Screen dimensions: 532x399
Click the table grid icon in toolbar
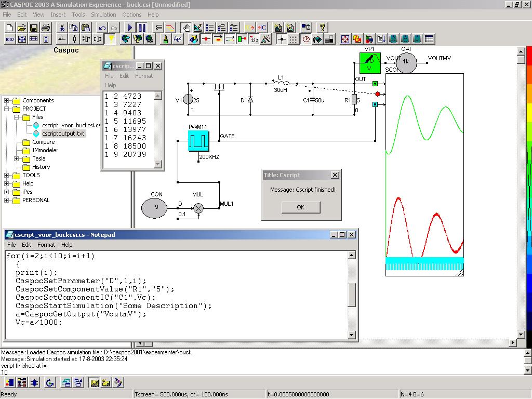pyautogui.click(x=429, y=39)
